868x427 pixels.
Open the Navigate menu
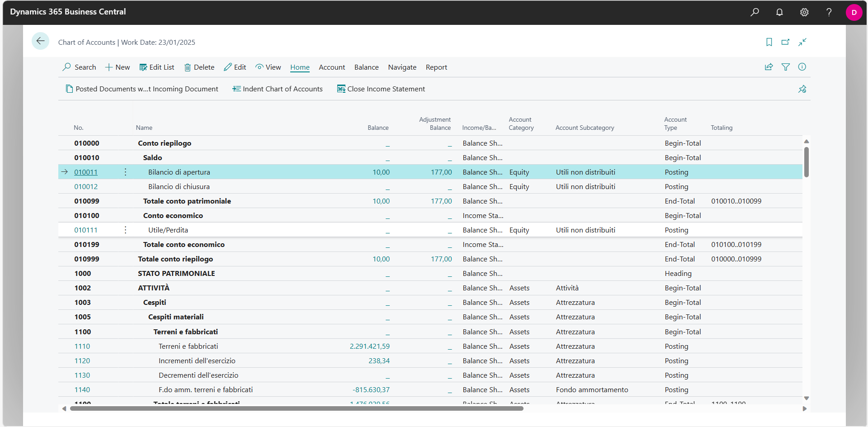coord(402,67)
